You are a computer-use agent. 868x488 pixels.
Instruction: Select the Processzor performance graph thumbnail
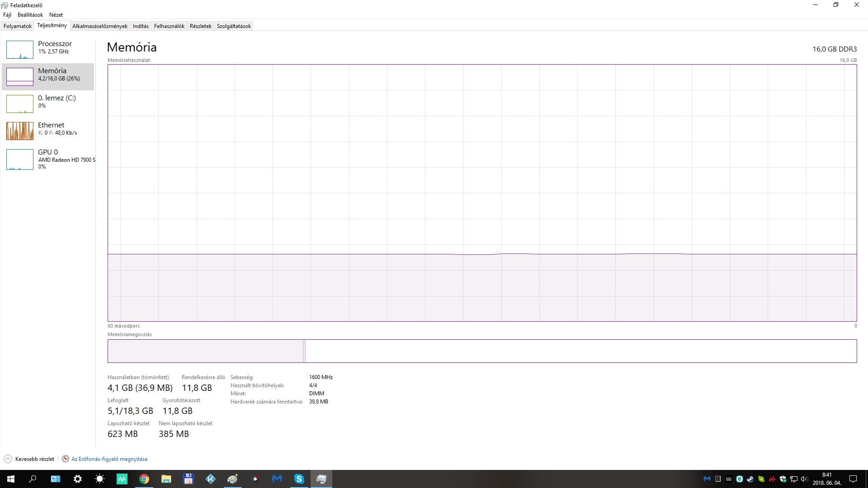click(20, 50)
